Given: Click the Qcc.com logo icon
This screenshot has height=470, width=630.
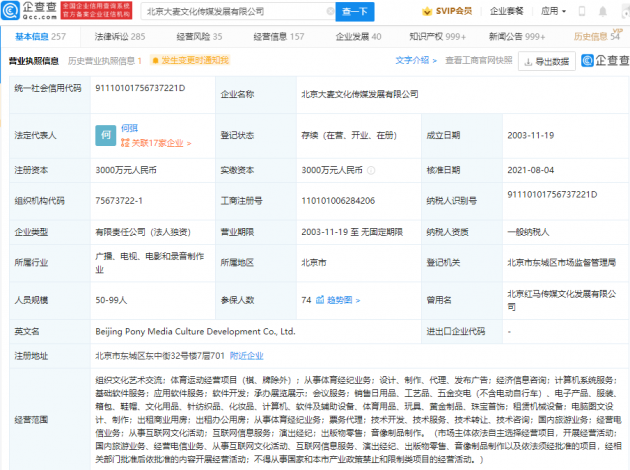Looking at the screenshot, I should click(10, 10).
